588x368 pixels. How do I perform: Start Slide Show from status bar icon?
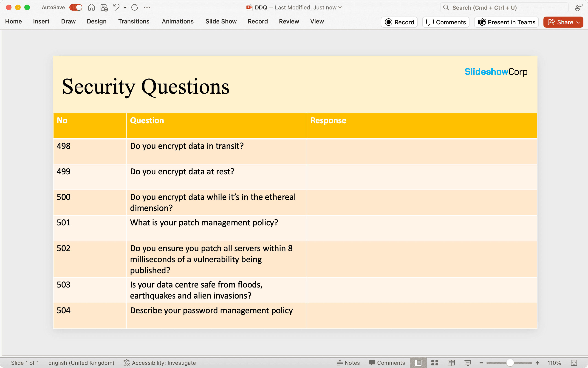pyautogui.click(x=468, y=363)
